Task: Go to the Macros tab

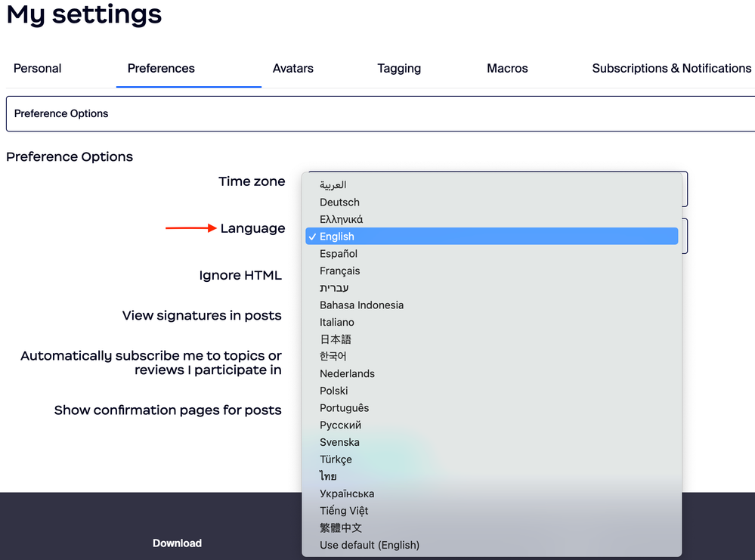Action: (507, 69)
